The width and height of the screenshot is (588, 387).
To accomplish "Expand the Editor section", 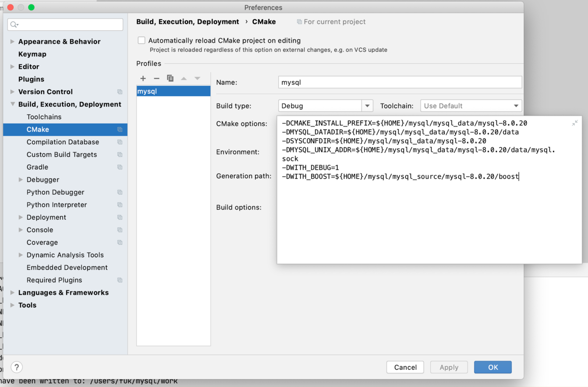I will pos(12,67).
